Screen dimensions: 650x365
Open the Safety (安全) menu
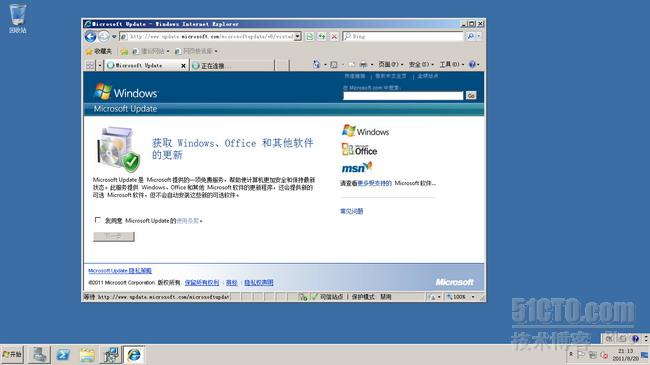421,65
